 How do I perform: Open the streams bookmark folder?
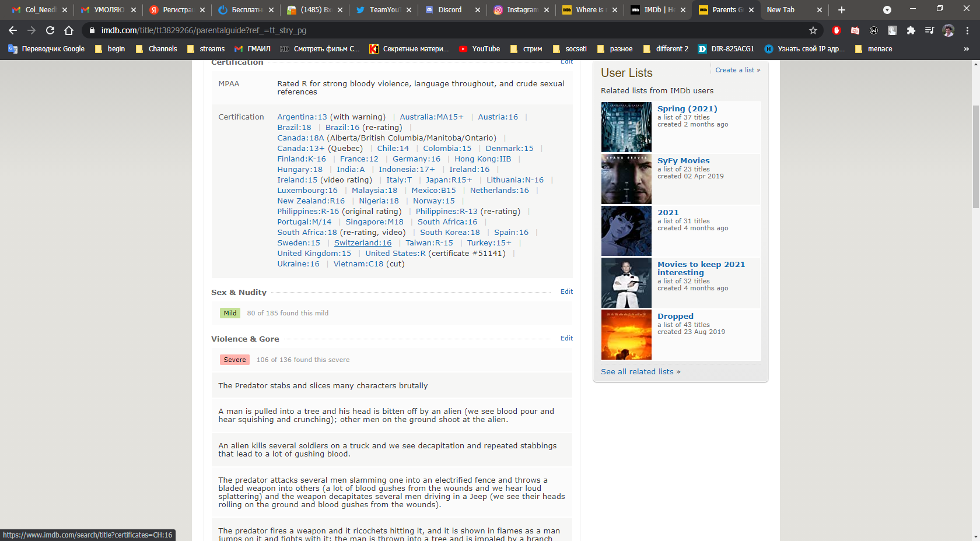pos(206,49)
